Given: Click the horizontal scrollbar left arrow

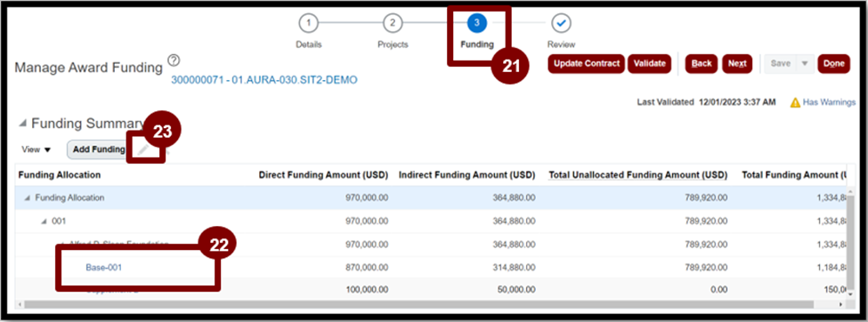Looking at the screenshot, I should (20, 304).
